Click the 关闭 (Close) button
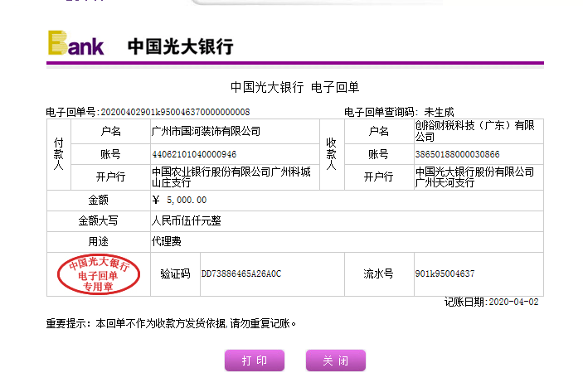Screen dimensions: 583x392 pyautogui.click(x=335, y=360)
